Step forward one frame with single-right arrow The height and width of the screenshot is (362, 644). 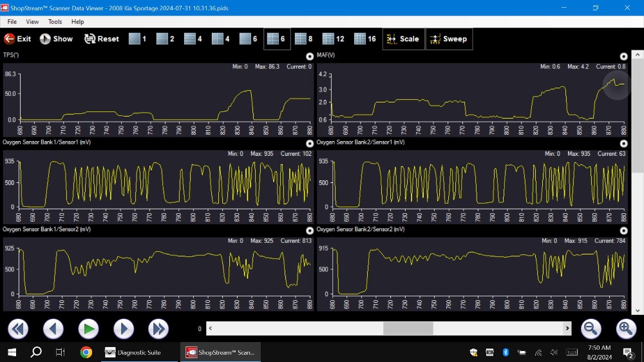[x=124, y=329]
